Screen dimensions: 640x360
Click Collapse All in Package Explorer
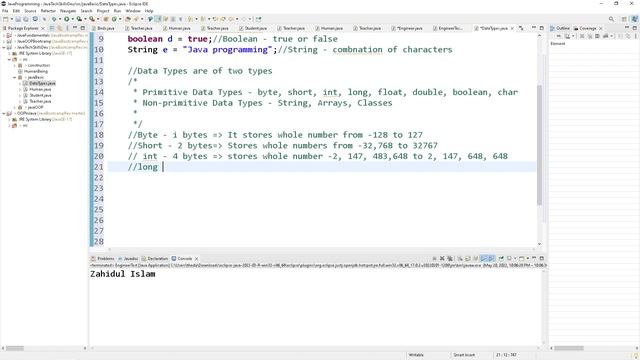[x=52, y=28]
